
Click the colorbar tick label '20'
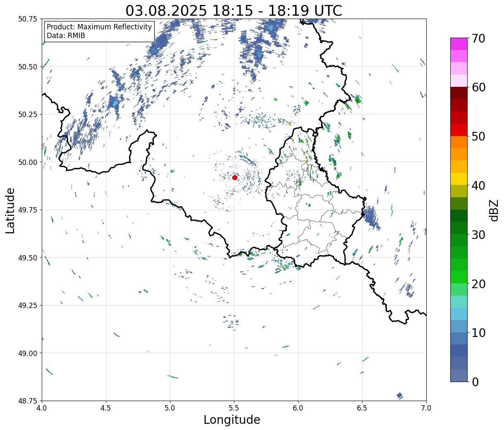click(x=478, y=284)
